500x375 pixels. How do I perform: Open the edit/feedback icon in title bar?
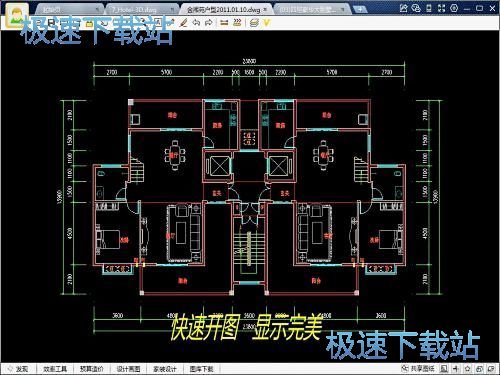coord(403,8)
